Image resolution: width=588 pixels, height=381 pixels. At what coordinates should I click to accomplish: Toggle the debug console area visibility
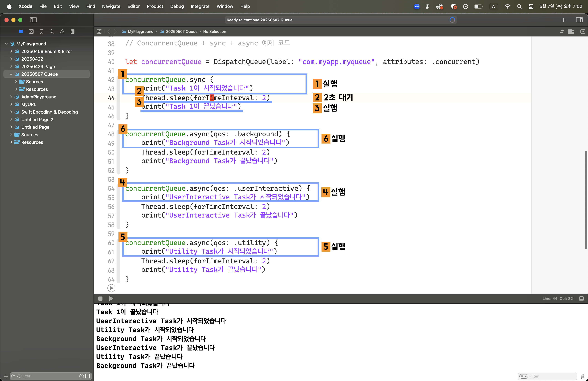581,298
